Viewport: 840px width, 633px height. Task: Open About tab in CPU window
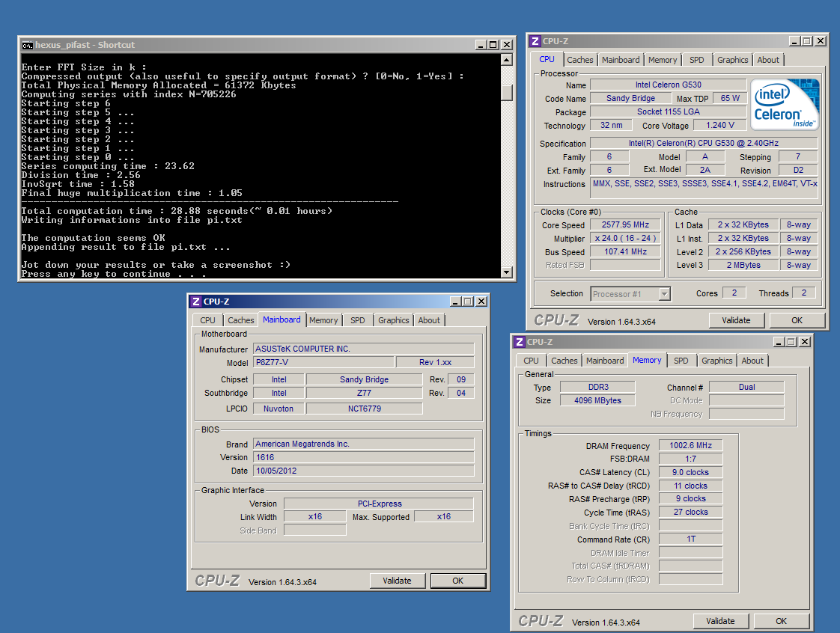pos(768,60)
